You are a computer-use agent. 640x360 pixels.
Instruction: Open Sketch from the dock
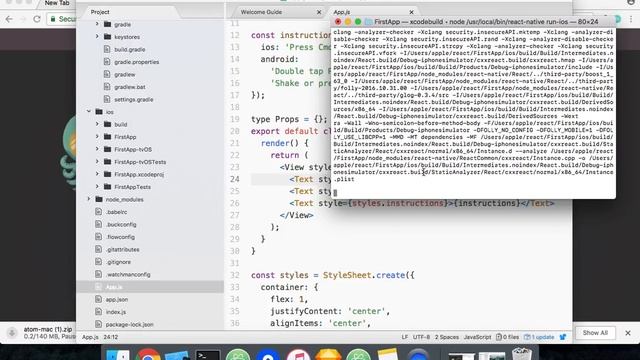328,354
